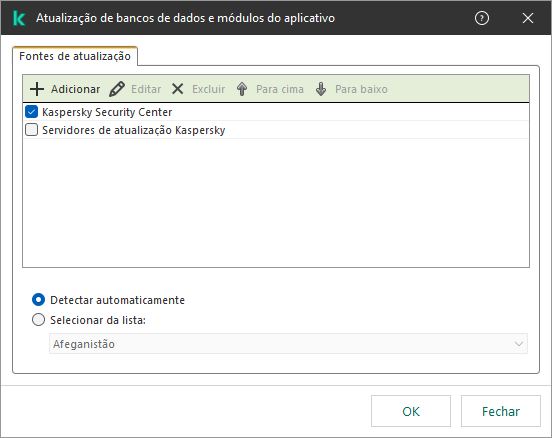Select Selecionar da lista radio button
Image resolution: width=552 pixels, height=438 pixels.
38,320
